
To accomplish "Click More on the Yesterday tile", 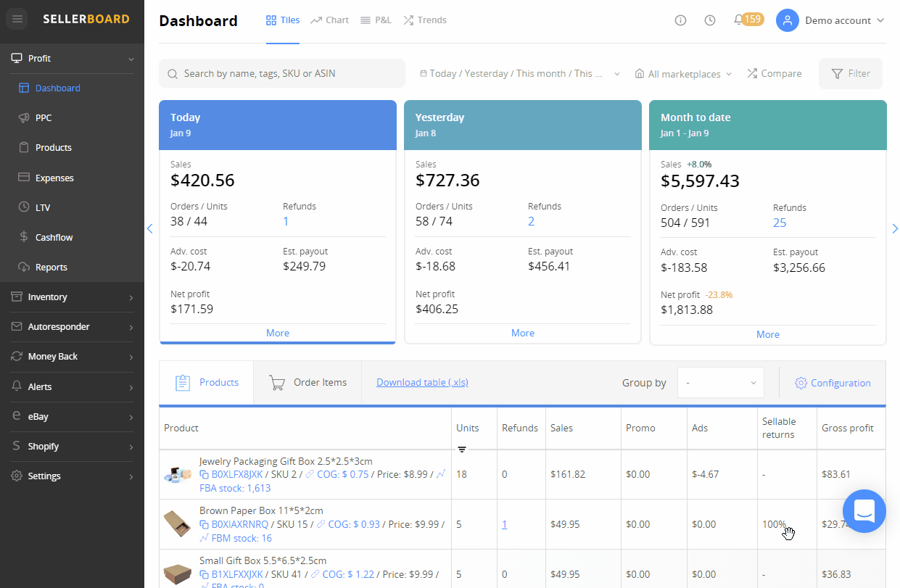I will pyautogui.click(x=523, y=333).
